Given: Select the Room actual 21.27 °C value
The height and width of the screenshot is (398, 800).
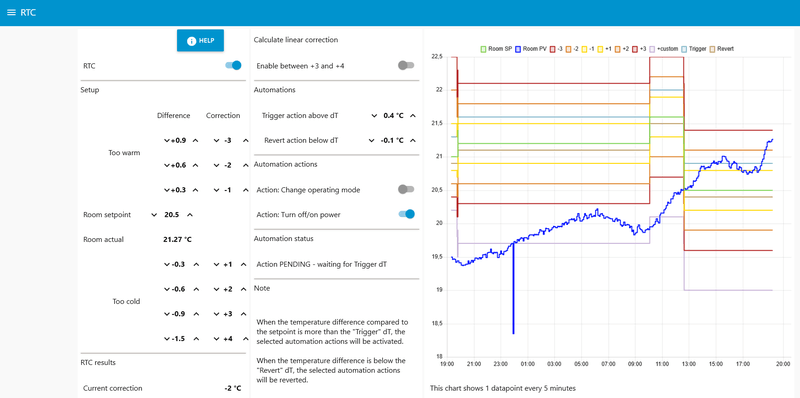Looking at the screenshot, I should [178, 239].
